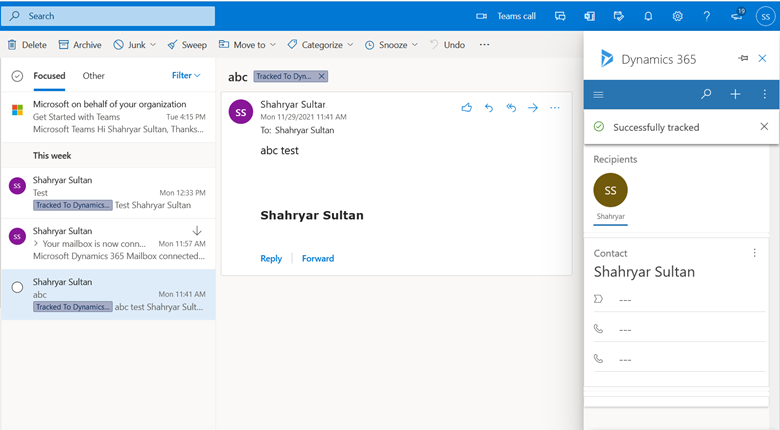Click the Move to button
Screen dimensions: 780x430
242,45
